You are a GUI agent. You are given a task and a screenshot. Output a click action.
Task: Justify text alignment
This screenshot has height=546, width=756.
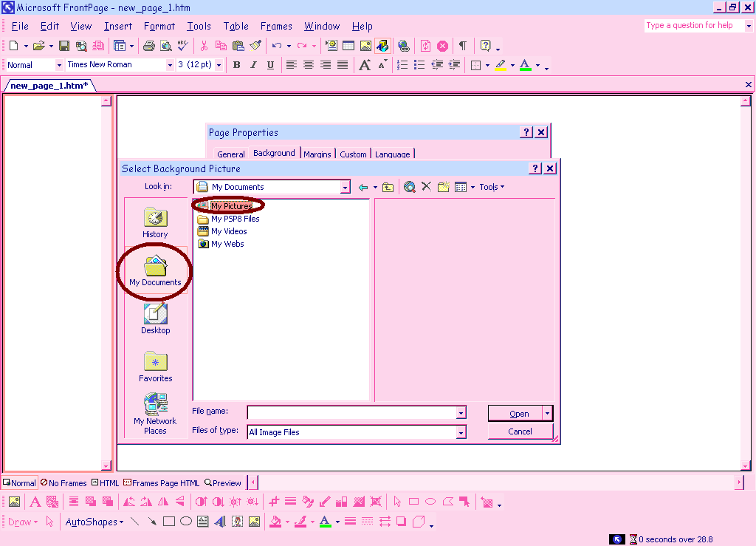point(343,64)
